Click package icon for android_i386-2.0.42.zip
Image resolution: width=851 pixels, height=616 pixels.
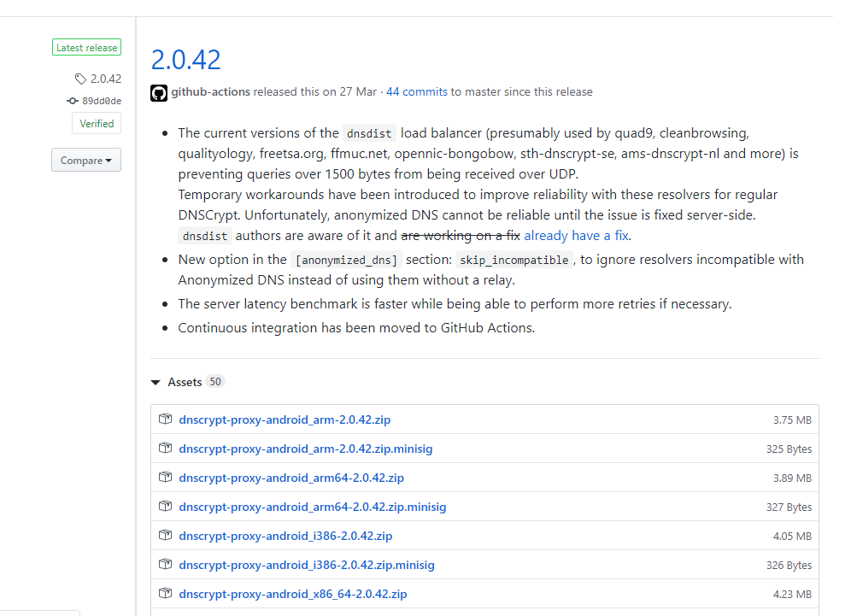(x=166, y=536)
